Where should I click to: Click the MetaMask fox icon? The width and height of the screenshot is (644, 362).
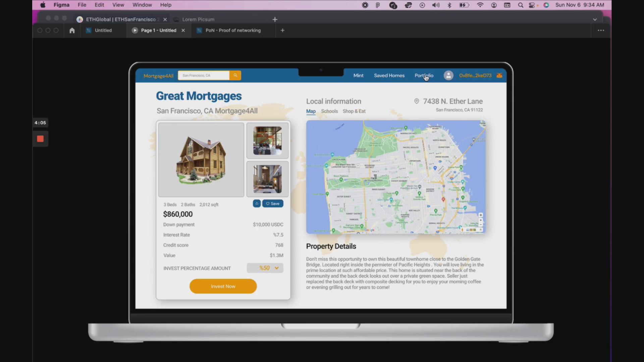pos(499,75)
